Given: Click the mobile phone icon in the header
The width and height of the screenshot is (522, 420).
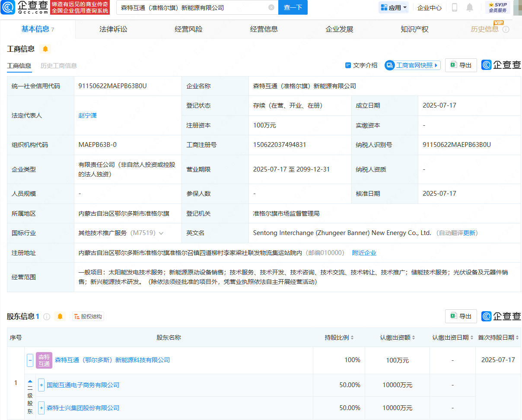Looking at the screenshot, I should pyautogui.click(x=455, y=7).
